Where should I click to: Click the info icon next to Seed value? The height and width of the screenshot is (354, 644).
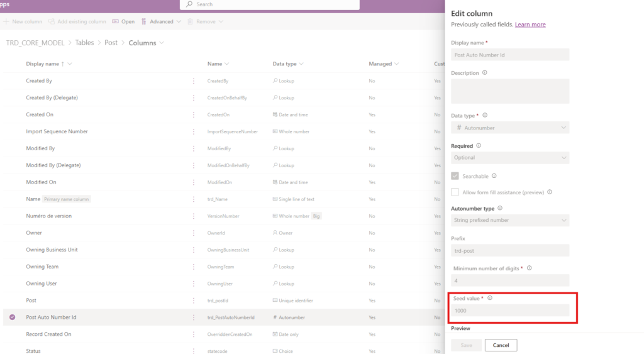pos(489,298)
